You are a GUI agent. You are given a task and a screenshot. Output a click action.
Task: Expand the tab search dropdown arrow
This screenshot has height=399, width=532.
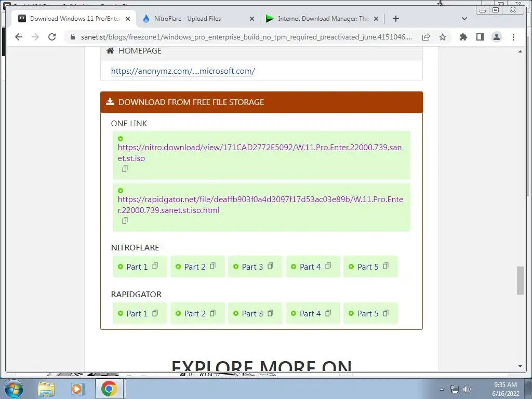tap(464, 19)
